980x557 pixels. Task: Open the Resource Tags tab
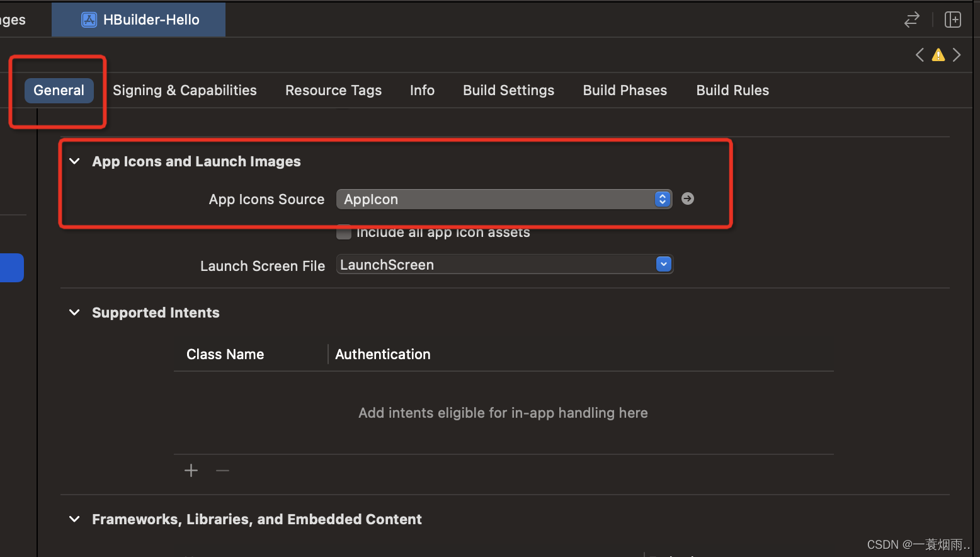pyautogui.click(x=333, y=90)
